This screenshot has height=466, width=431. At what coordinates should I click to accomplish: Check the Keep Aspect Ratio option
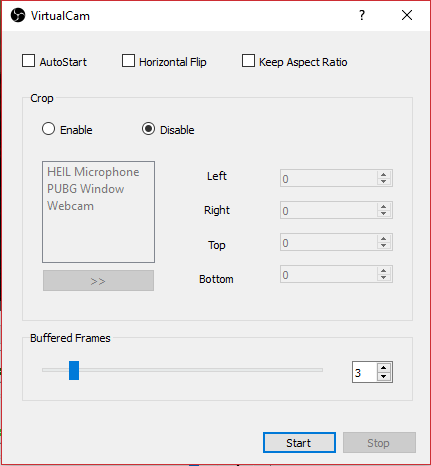248,61
